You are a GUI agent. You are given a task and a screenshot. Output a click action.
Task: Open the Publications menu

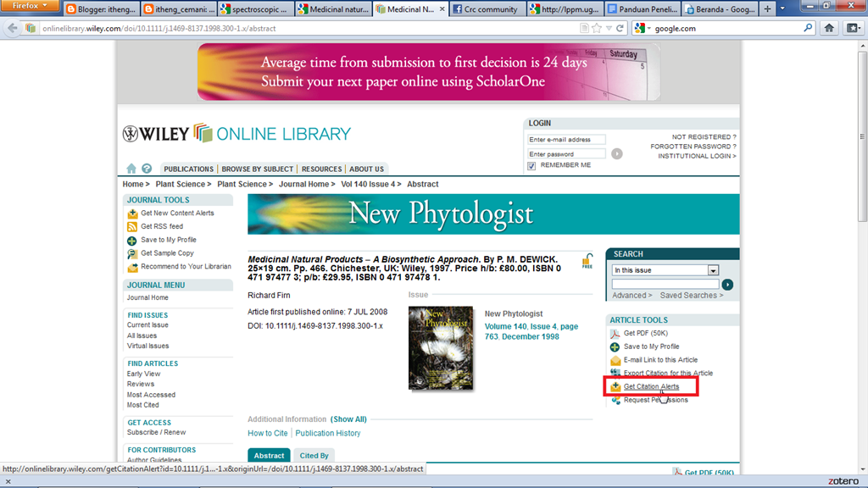tap(188, 169)
